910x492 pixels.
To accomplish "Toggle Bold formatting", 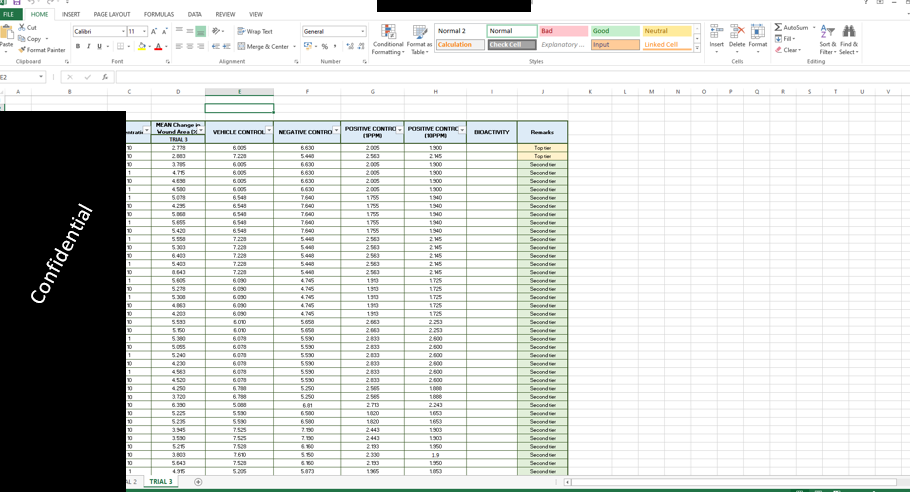I will [x=78, y=46].
